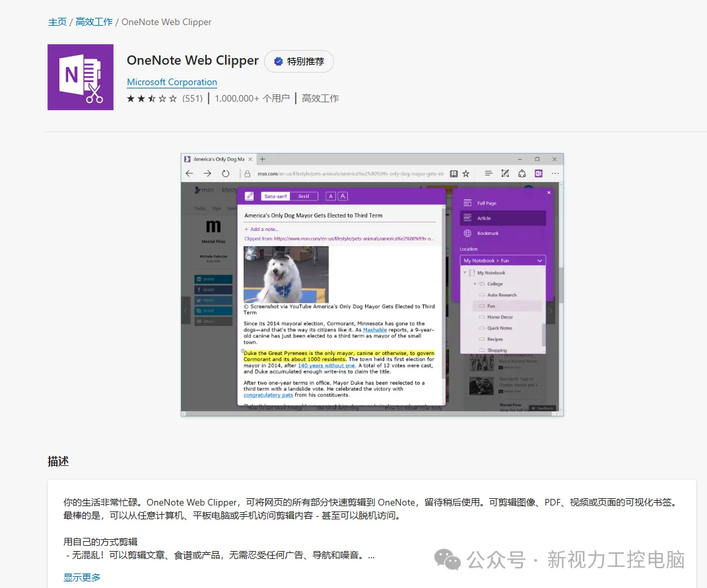The height and width of the screenshot is (588, 707).
Task: Click the 高效工作 breadcrumb link
Action: point(94,22)
